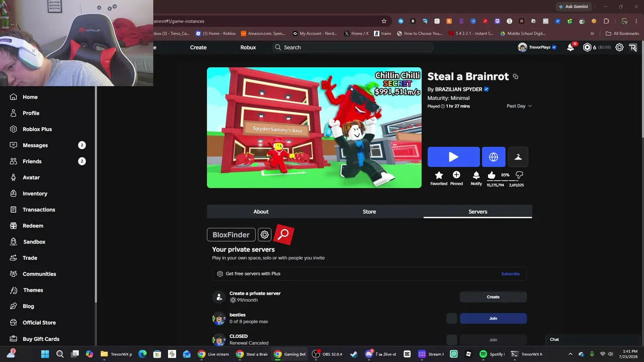Screen dimensions: 644x362
Task: Toggle the checkbox beside besties server Join
Action: click(x=452, y=318)
